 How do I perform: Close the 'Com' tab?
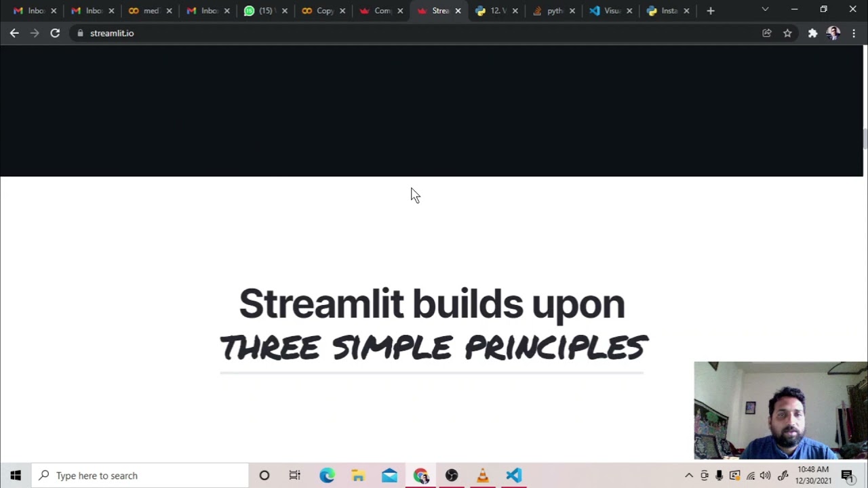[x=400, y=10]
